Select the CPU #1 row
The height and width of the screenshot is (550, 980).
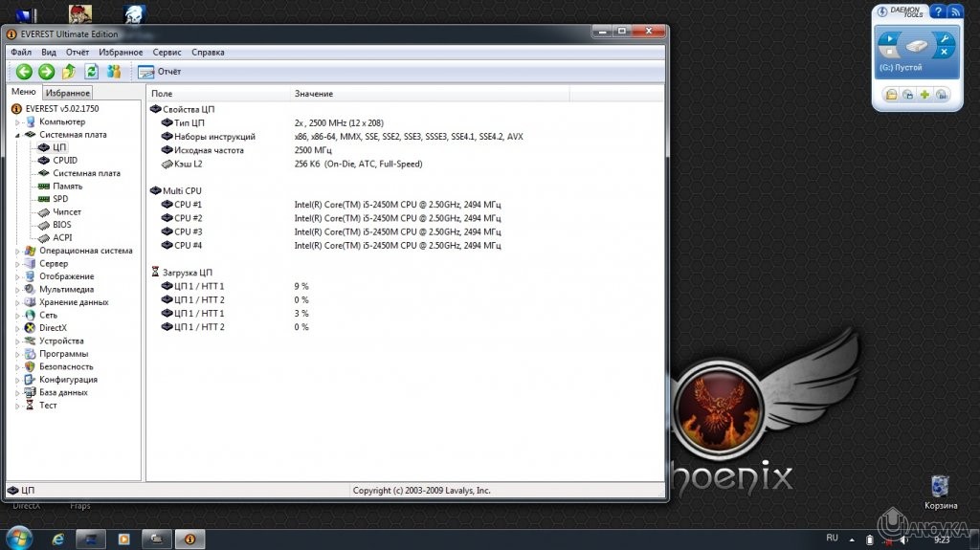pyautogui.click(x=405, y=205)
